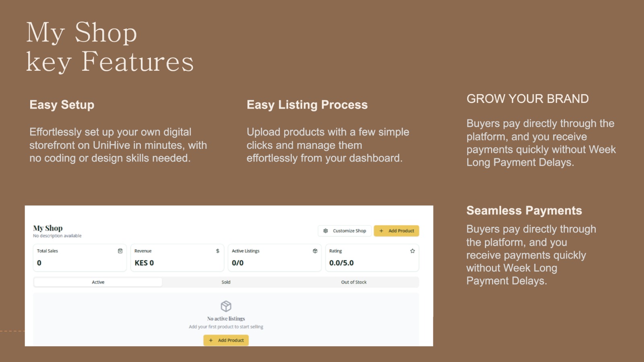Click the Total Sales value of 0
644x362 pixels.
pos(39,263)
